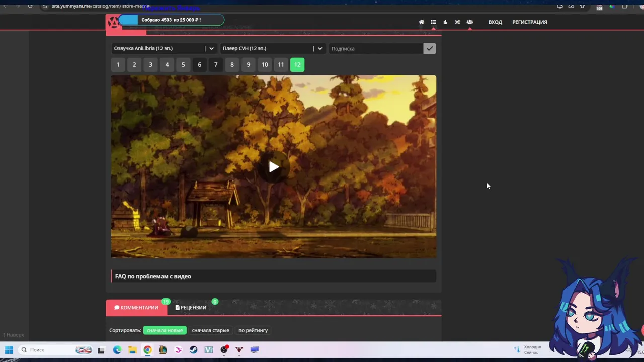Click the 'Наверх' back-to-top link
644x362 pixels.
point(14,335)
